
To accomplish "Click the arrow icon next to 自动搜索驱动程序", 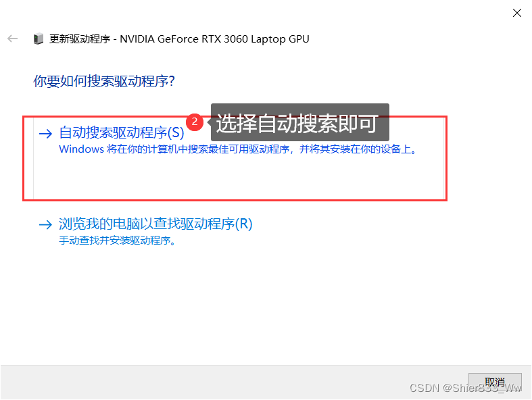I will 45,133.
